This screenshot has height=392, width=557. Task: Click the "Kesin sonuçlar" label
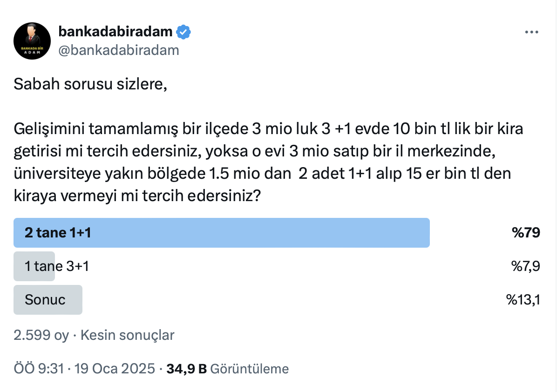128,335
